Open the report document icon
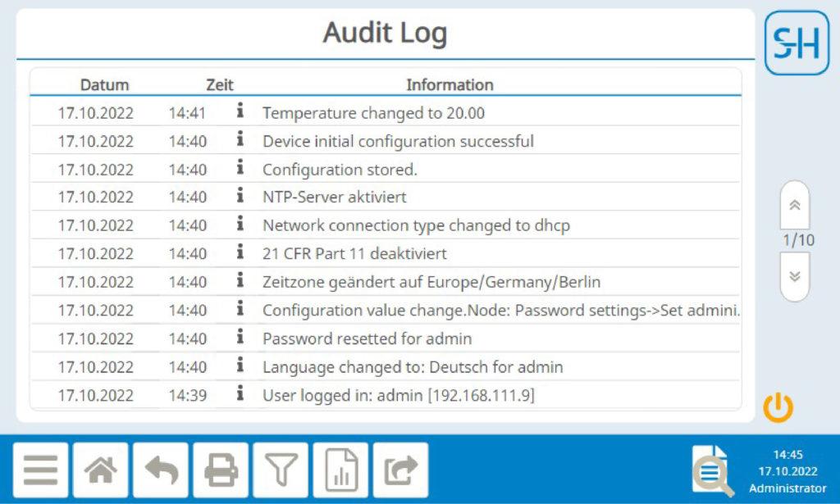840x504 pixels. click(x=340, y=470)
